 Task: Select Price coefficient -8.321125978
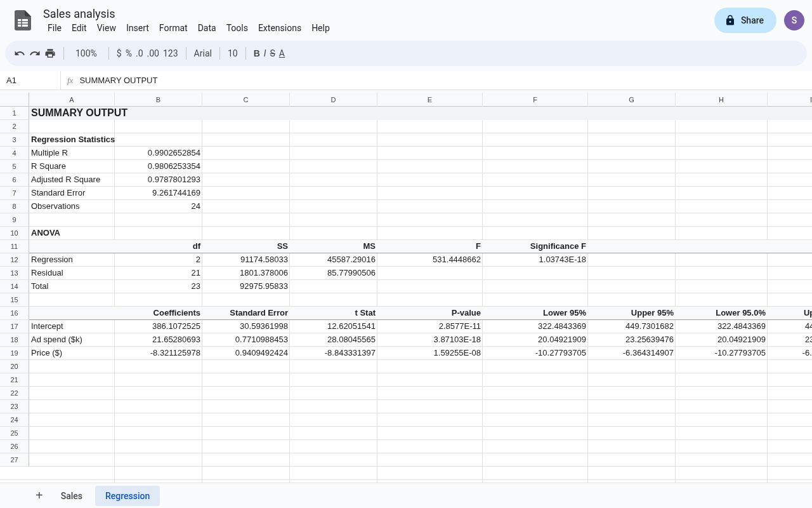[159, 353]
